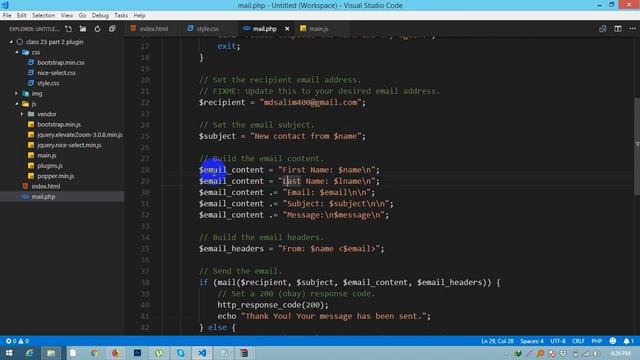Collapse the css folder
The height and width of the screenshot is (360, 640).
[17, 52]
